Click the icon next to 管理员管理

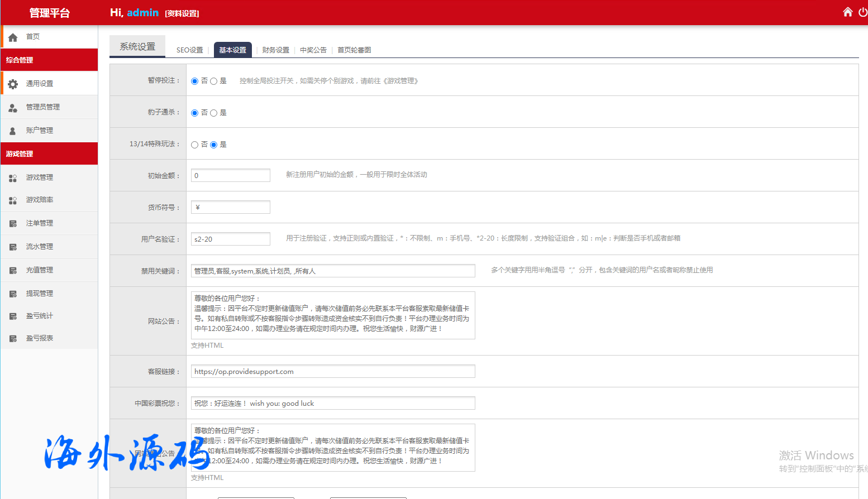[13, 107]
